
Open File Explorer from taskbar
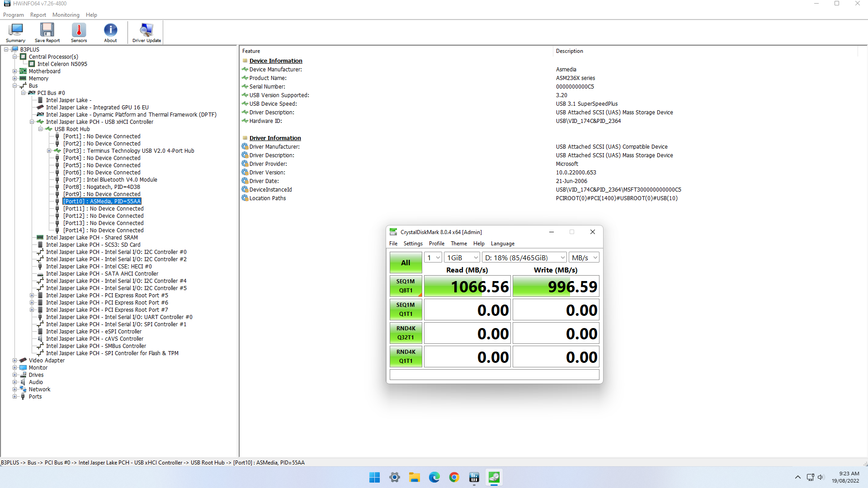415,477
